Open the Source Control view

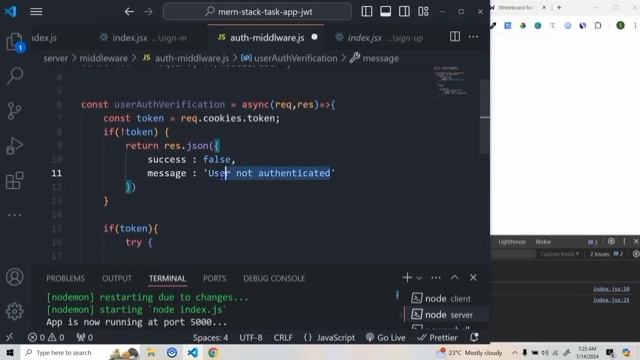pyautogui.click(x=15, y=111)
